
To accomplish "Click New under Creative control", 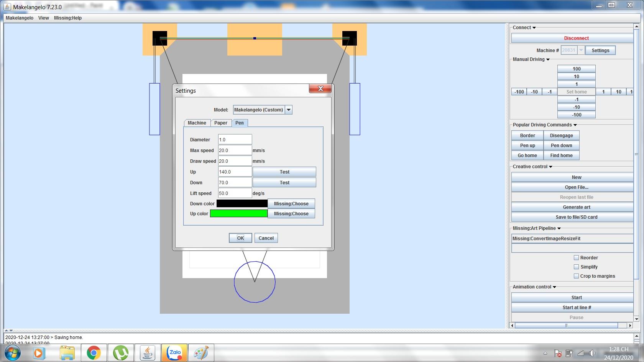I will [x=572, y=177].
